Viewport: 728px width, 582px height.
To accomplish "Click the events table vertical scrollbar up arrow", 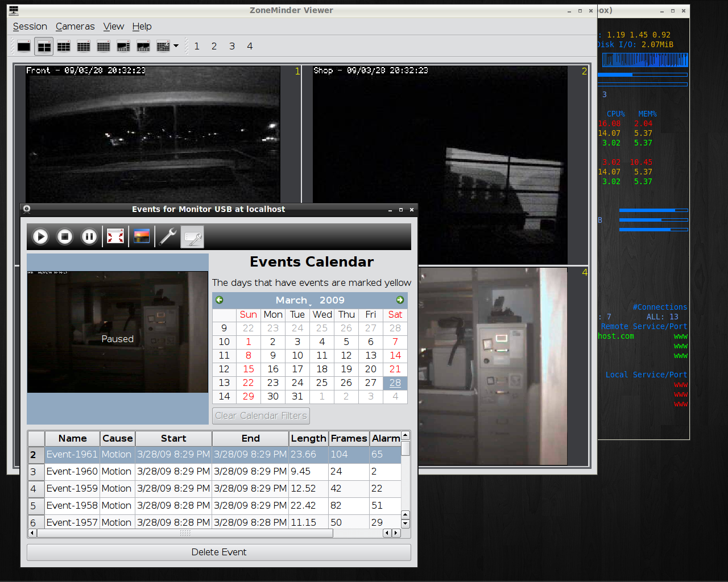I will click(x=406, y=435).
